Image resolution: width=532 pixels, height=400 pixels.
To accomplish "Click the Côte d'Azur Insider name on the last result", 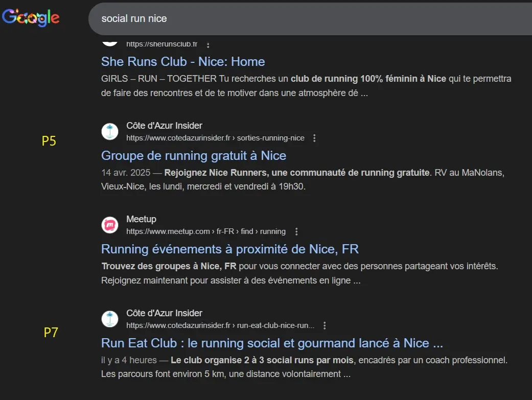I will tap(164, 313).
